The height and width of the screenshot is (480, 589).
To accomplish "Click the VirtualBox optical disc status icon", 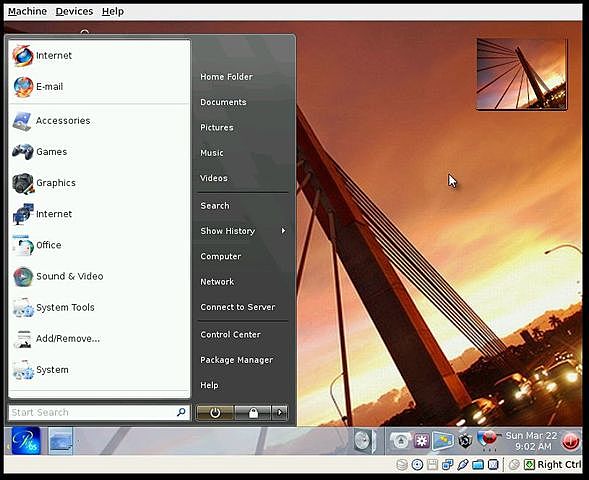I will [x=417, y=465].
